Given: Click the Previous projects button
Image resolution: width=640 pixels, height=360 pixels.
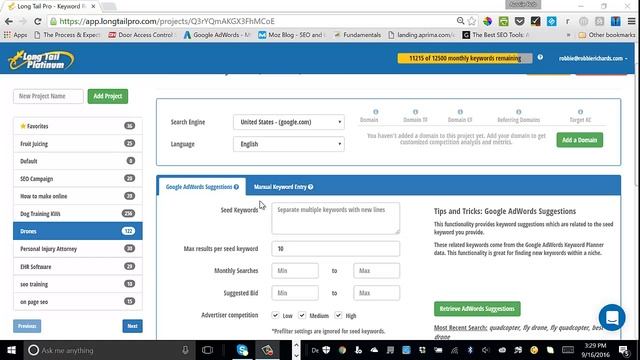Looking at the screenshot, I should 27,326.
